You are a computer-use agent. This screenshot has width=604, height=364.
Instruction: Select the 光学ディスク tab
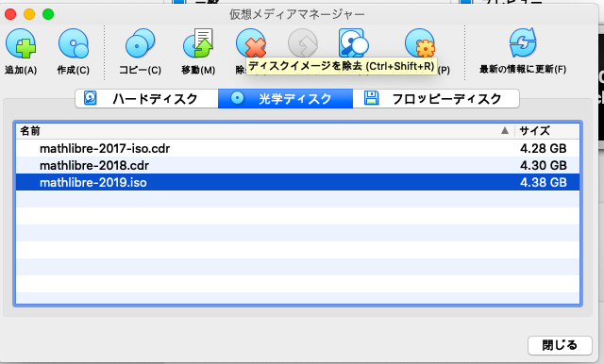285,99
